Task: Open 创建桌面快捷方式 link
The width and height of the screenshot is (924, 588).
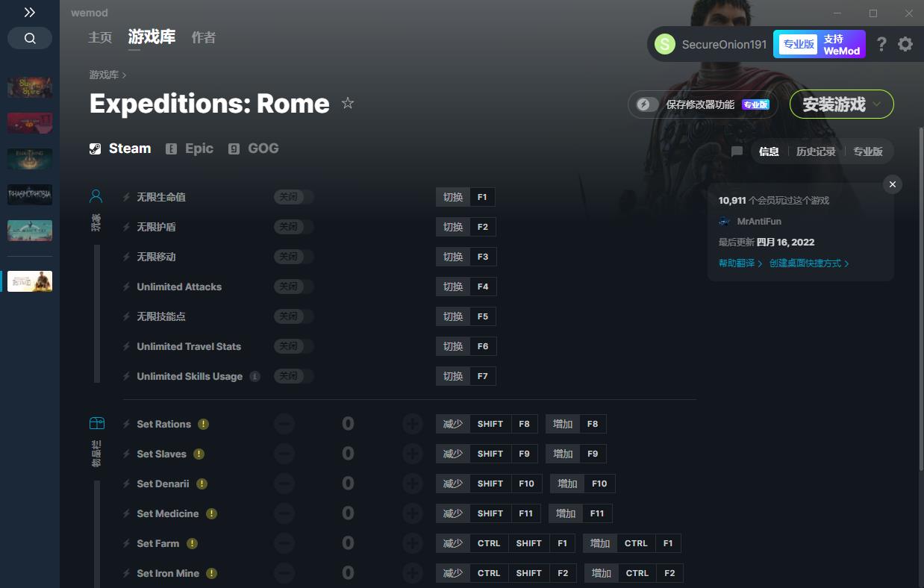Action: (x=809, y=263)
